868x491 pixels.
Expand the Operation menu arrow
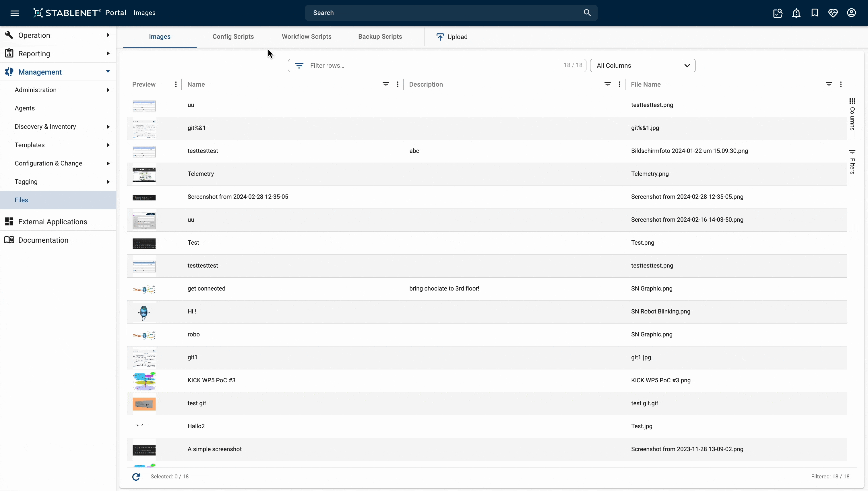click(108, 35)
